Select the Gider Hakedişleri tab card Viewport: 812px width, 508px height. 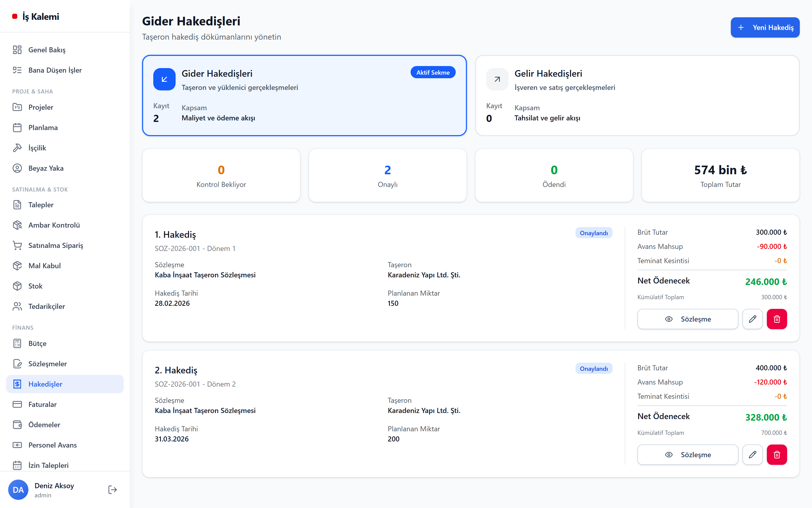(304, 96)
